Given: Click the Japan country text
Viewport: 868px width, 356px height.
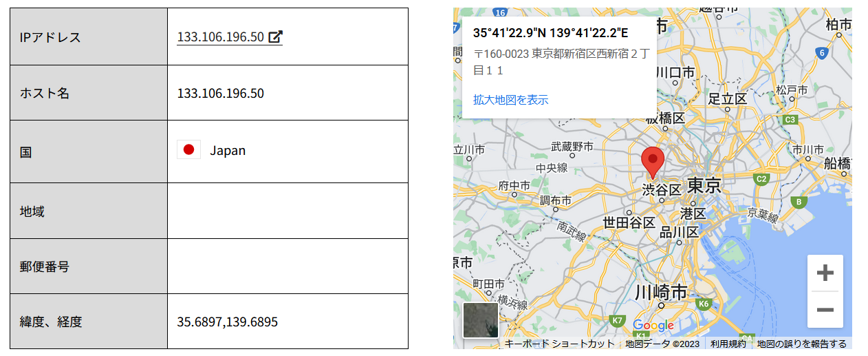Looking at the screenshot, I should (228, 150).
